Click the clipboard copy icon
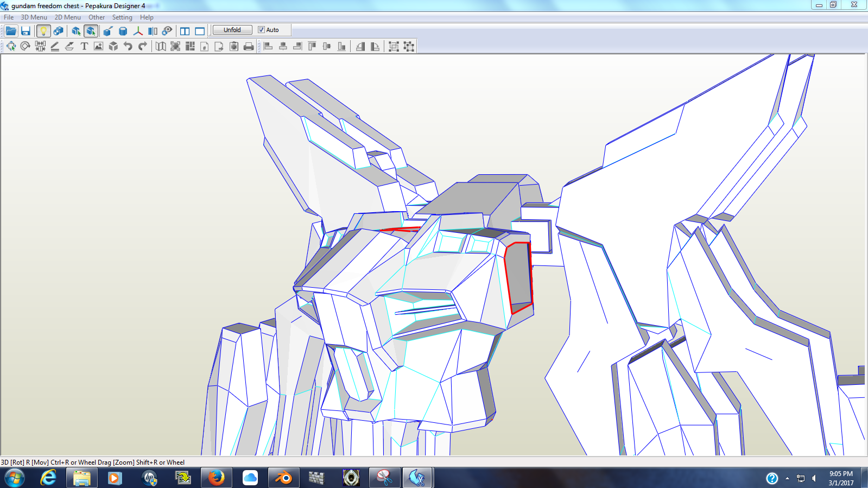This screenshot has width=868, height=488. point(234,46)
